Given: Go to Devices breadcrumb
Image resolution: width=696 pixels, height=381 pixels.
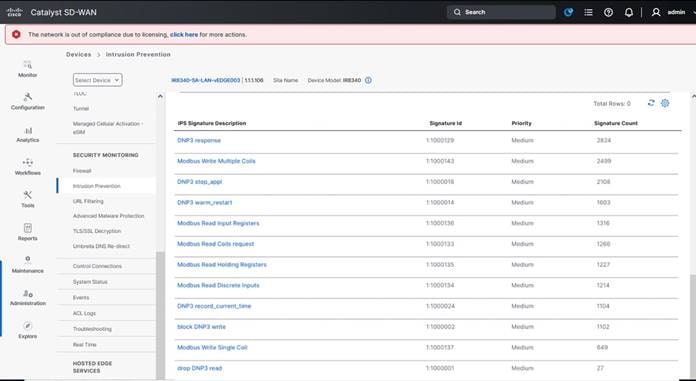Looking at the screenshot, I should (x=79, y=54).
